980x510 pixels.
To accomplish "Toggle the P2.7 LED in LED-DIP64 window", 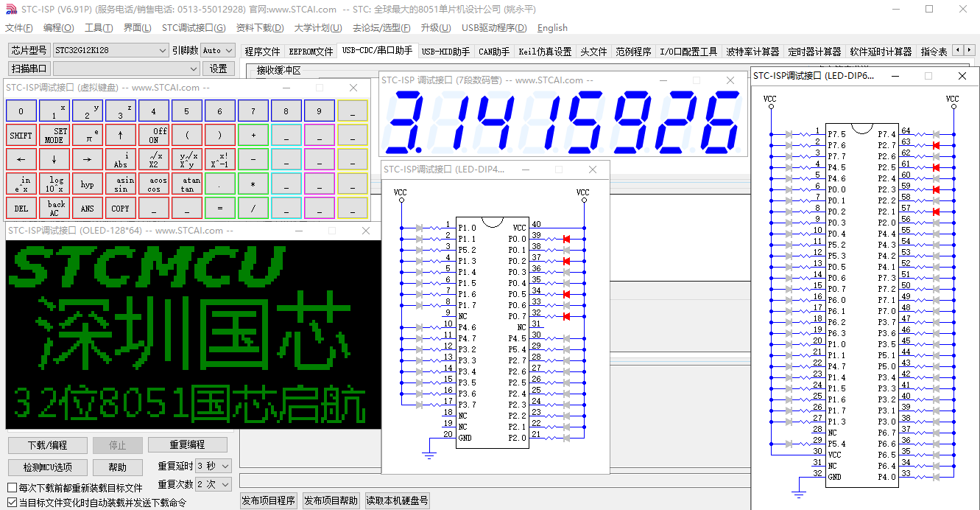I will pos(936,145).
